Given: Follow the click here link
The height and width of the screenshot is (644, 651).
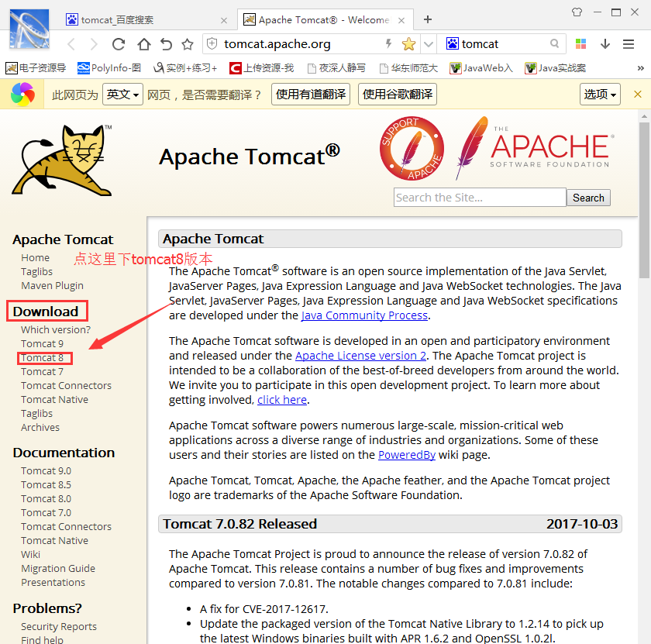Looking at the screenshot, I should point(282,400).
